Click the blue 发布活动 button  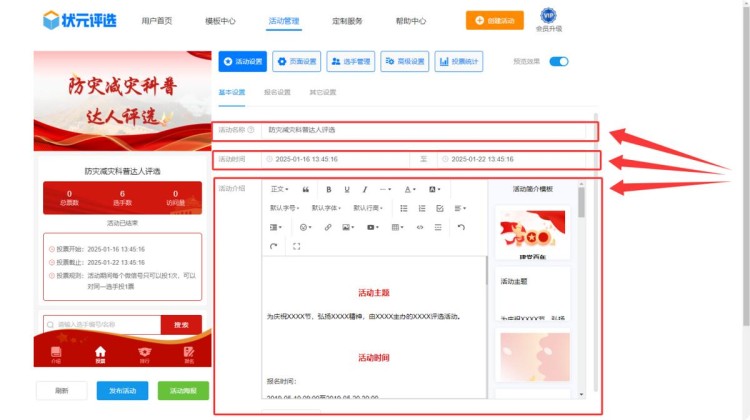coord(122,391)
